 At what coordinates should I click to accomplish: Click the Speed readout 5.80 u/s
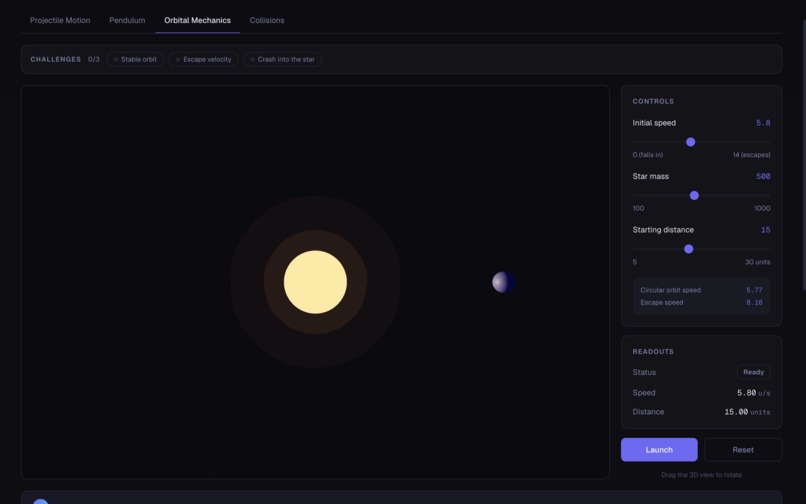click(x=753, y=393)
